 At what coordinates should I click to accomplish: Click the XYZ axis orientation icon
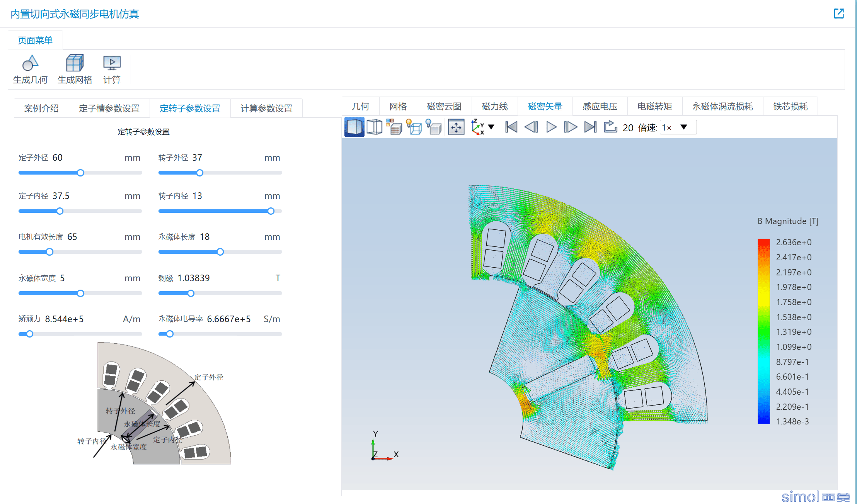[x=478, y=127]
